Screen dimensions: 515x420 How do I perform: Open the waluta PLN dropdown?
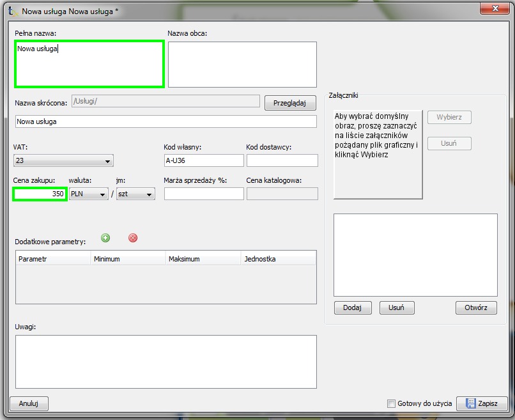pos(89,194)
